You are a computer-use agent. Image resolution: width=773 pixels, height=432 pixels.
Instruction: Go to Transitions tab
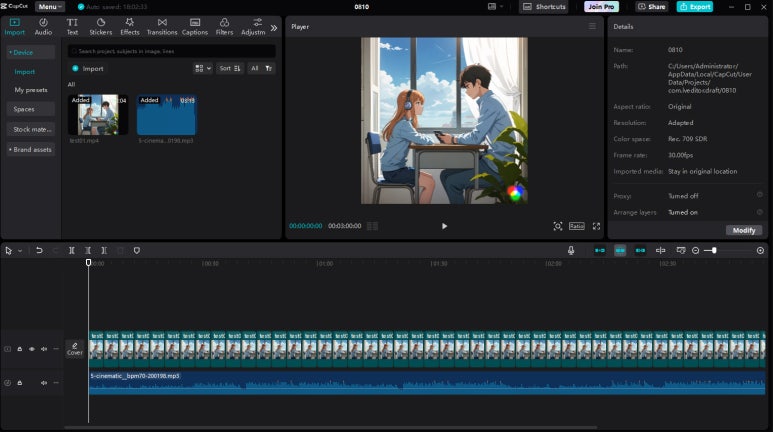coord(162,27)
